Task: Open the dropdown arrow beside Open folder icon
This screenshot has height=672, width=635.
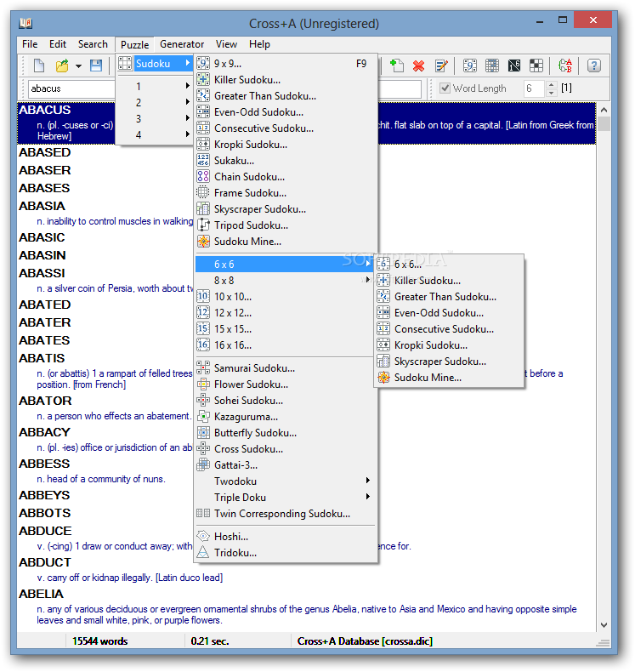Action: [78, 66]
